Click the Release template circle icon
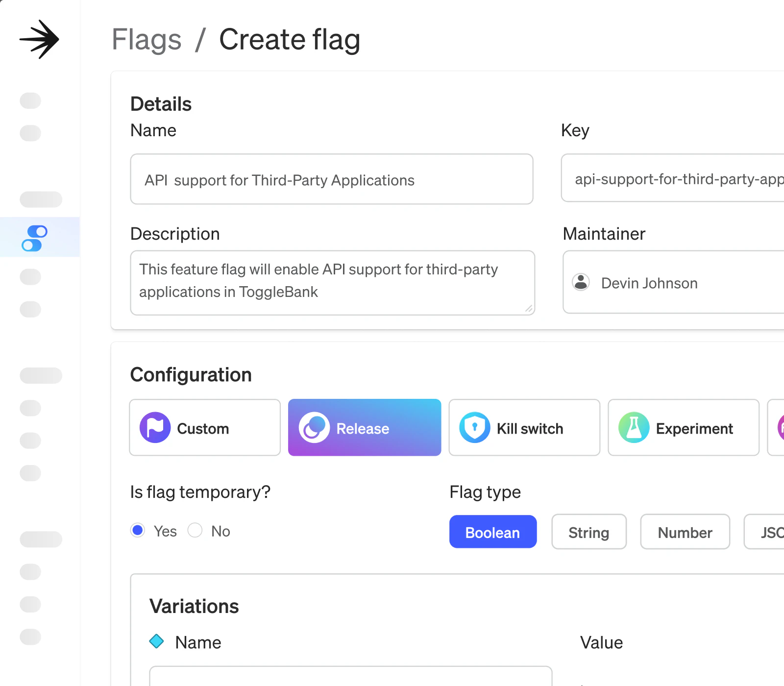 click(314, 428)
